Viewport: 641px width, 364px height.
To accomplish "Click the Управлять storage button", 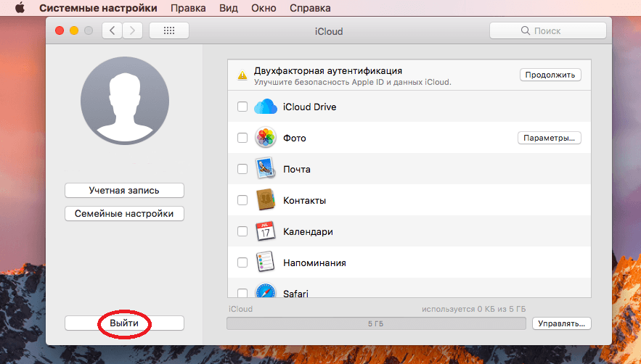I will 561,323.
